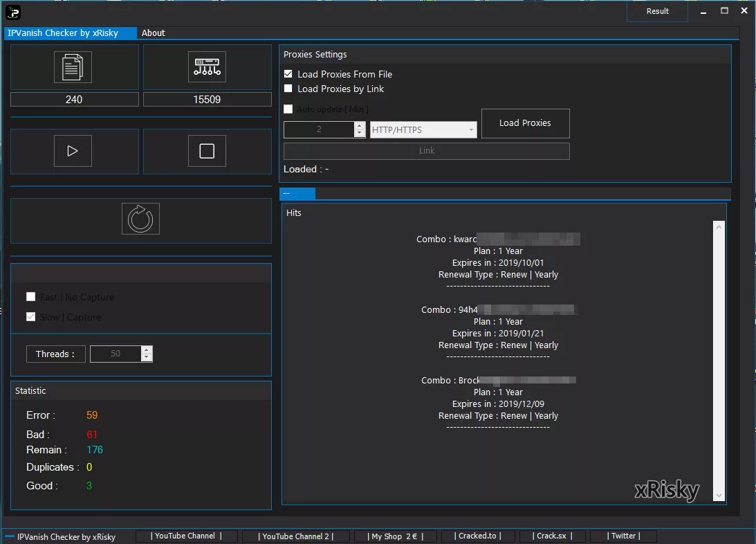Open the Crack.sx link
The height and width of the screenshot is (544, 756).
(553, 536)
